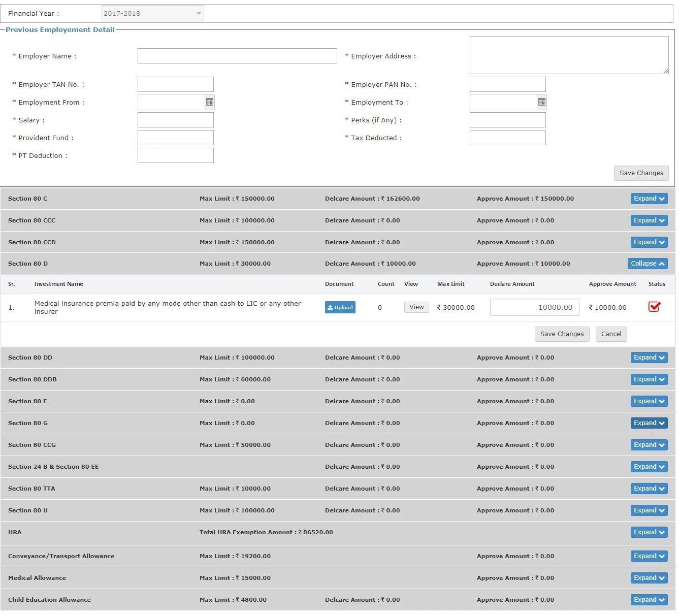Focus the Provident Fund field
The height and width of the screenshot is (616, 679).
(175, 138)
